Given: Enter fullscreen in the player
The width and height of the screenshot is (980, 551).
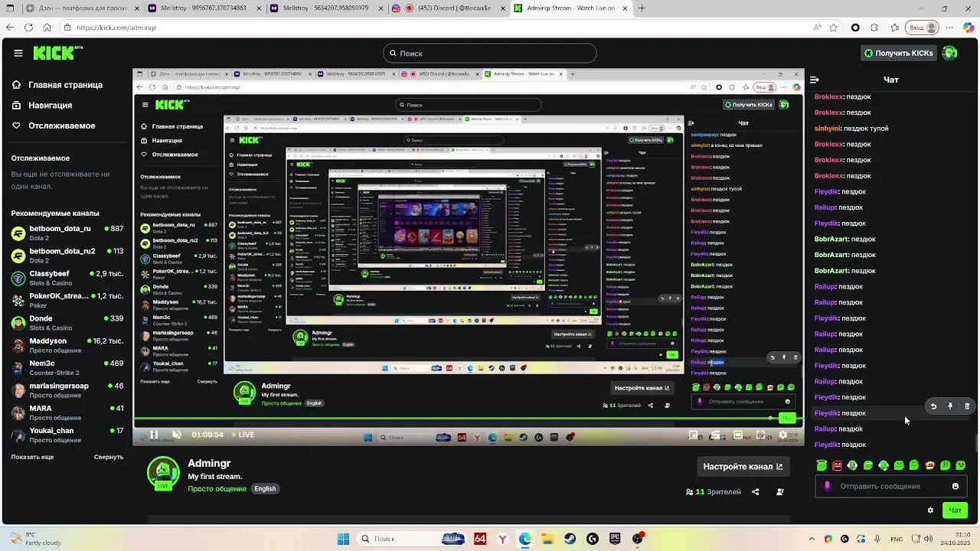Looking at the screenshot, I should coord(760,435).
